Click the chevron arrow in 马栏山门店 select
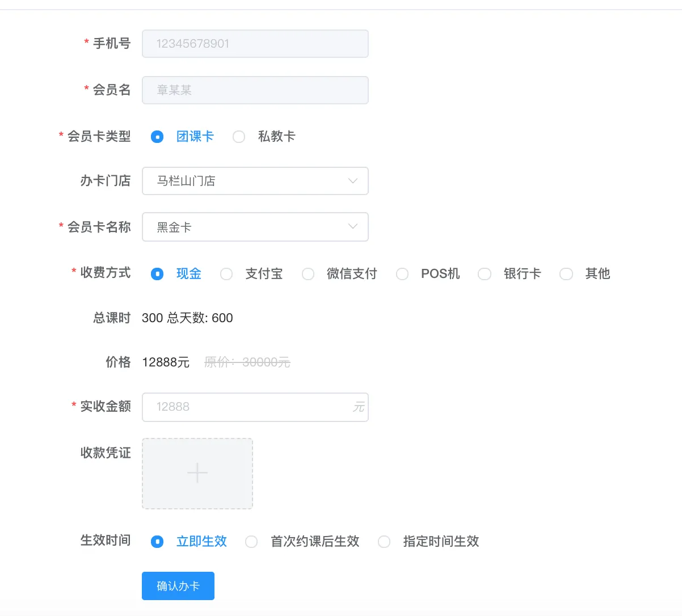The image size is (682, 616). pyautogui.click(x=352, y=181)
